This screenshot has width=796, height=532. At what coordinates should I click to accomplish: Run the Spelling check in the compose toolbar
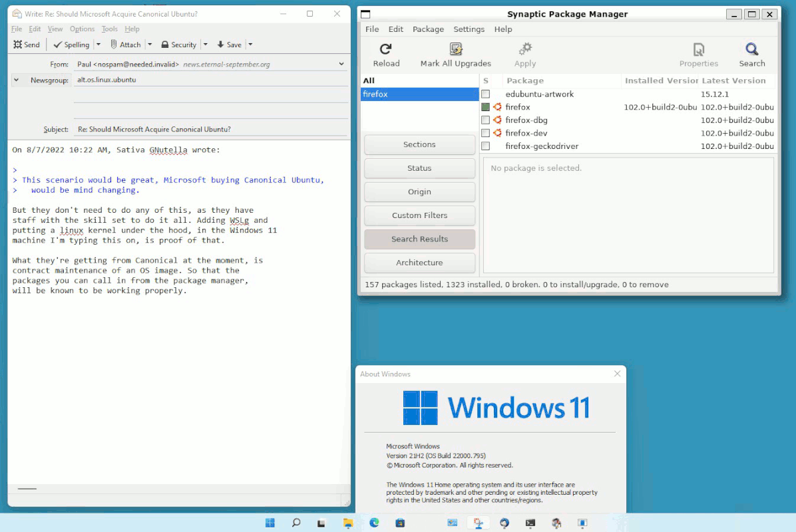click(x=71, y=45)
